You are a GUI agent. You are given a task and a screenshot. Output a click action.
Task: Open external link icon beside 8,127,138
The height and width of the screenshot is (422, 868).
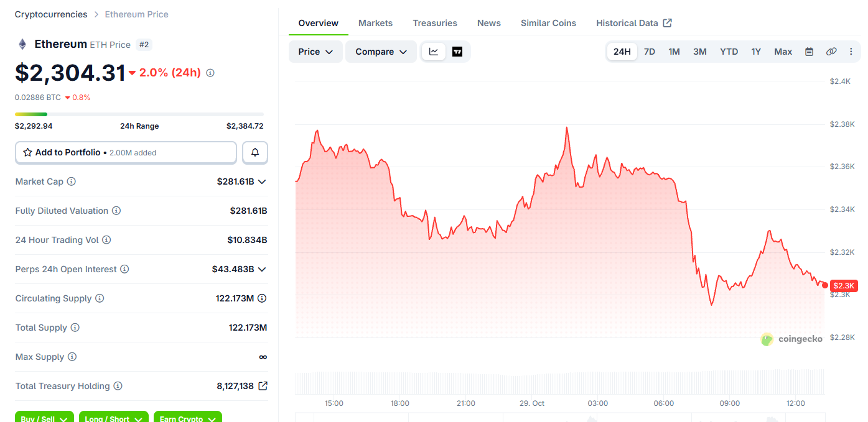pyautogui.click(x=263, y=386)
